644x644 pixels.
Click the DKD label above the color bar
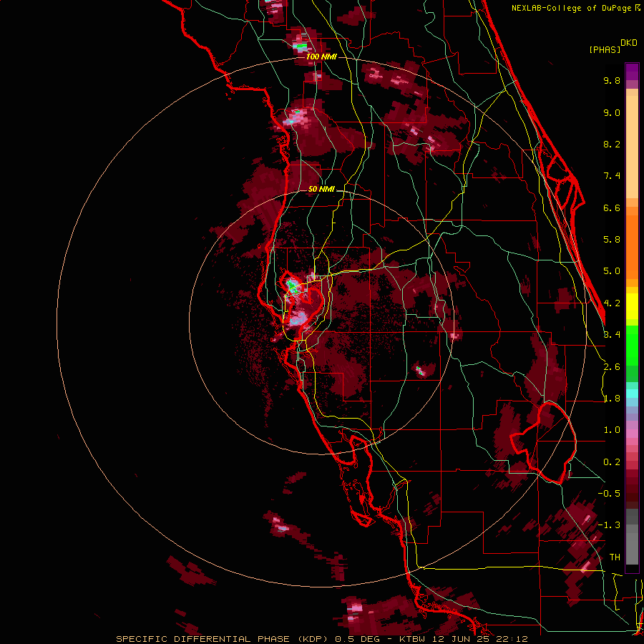pyautogui.click(x=629, y=43)
